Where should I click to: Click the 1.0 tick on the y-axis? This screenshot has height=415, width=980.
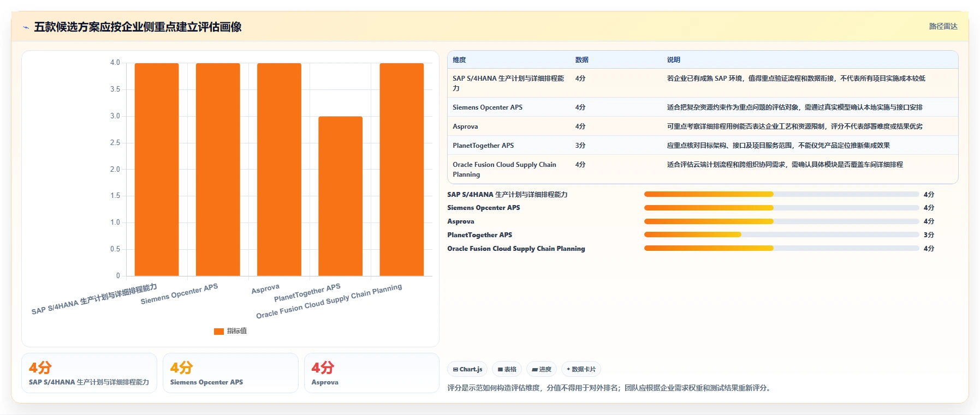point(115,222)
